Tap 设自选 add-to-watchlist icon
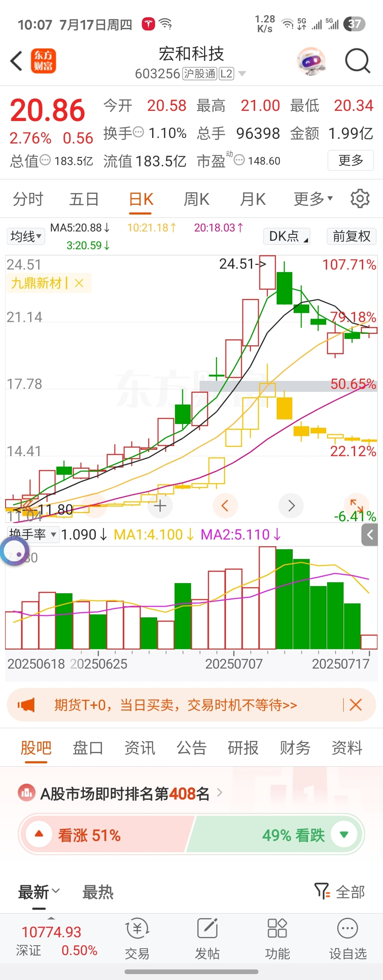This screenshot has height=980, width=383. point(348,939)
